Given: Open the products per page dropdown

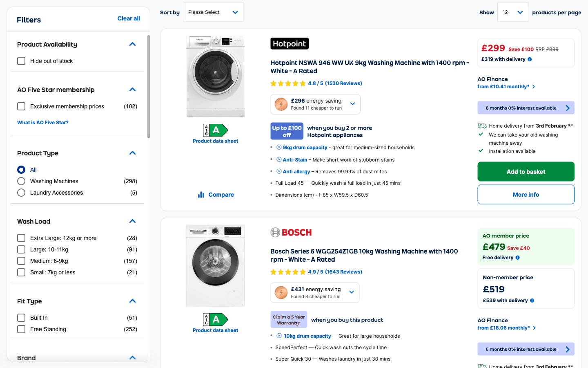Looking at the screenshot, I should (513, 12).
